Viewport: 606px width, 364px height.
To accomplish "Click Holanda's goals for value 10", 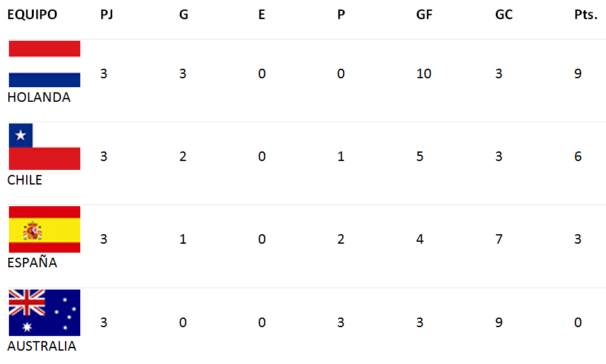I will point(424,73).
